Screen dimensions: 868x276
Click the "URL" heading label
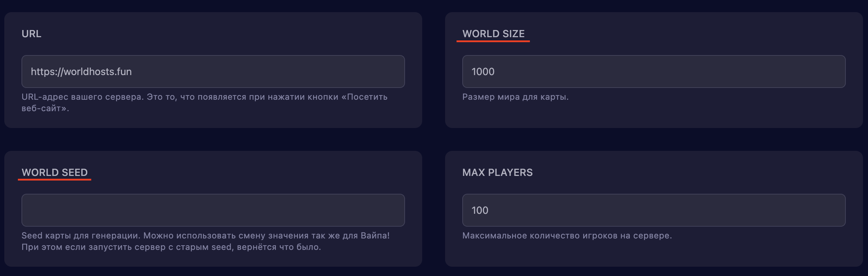tap(31, 34)
